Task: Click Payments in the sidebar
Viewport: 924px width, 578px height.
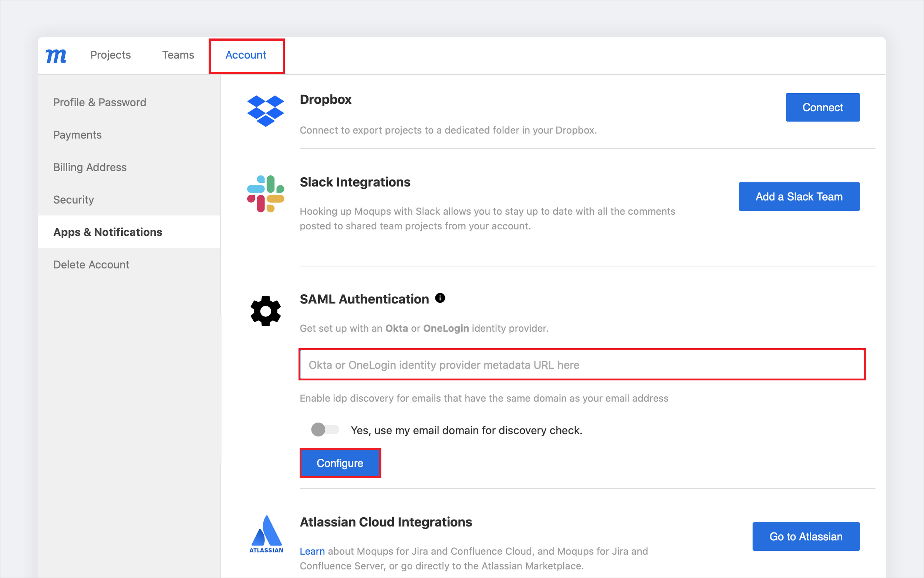Action: click(77, 135)
